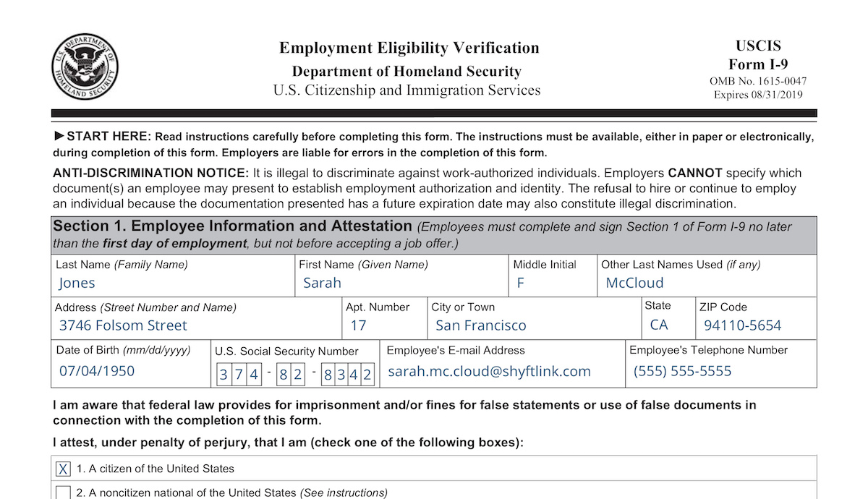Click the START HERE arrow marker
Screen dimensions: 868x499
[59, 136]
